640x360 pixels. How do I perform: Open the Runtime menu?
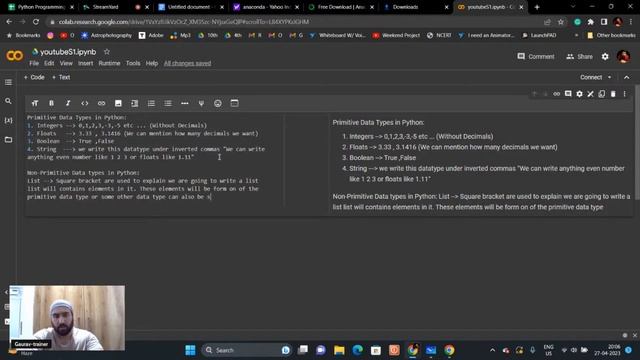[109, 63]
